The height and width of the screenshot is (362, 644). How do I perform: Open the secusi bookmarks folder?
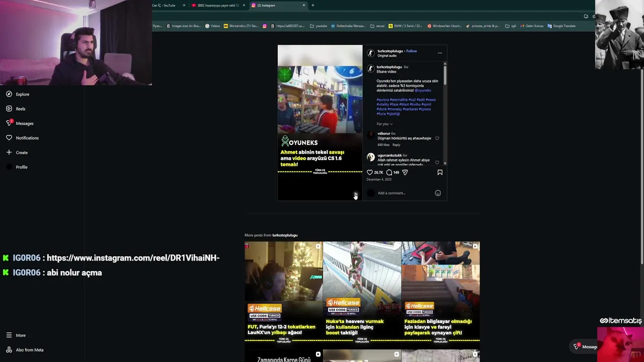pos(377,26)
